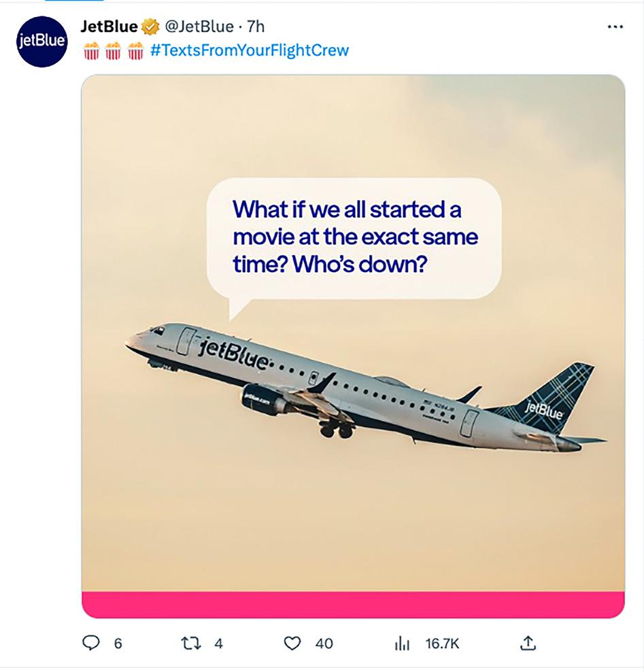Click the JetBlue round profile avatar
Viewport: 644px width, 672px height.
click(42, 41)
